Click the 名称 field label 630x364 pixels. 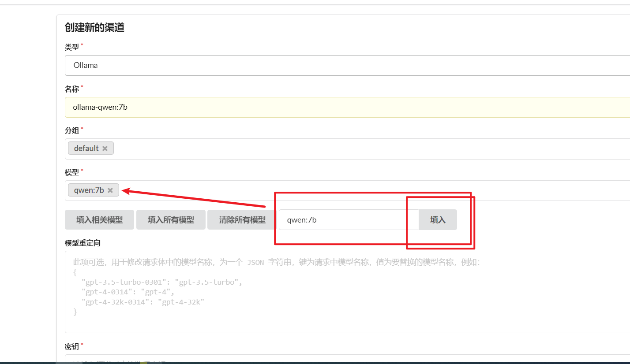click(x=72, y=89)
